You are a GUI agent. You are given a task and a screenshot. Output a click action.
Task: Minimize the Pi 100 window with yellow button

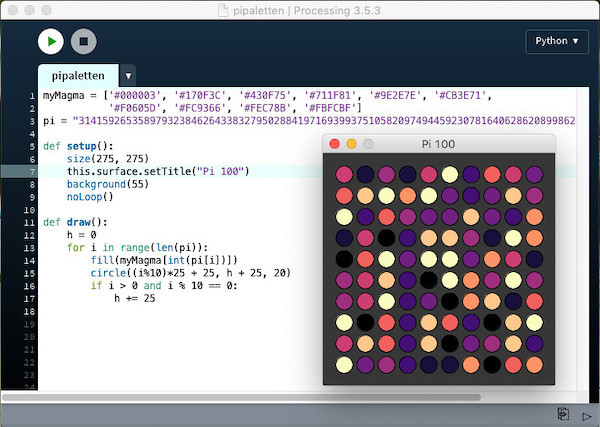pos(351,144)
